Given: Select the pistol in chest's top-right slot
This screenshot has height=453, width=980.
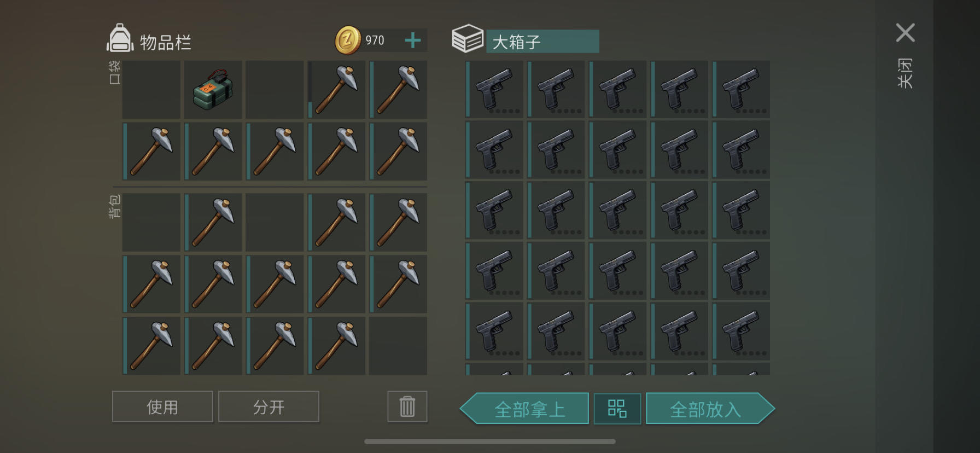Looking at the screenshot, I should (742, 89).
